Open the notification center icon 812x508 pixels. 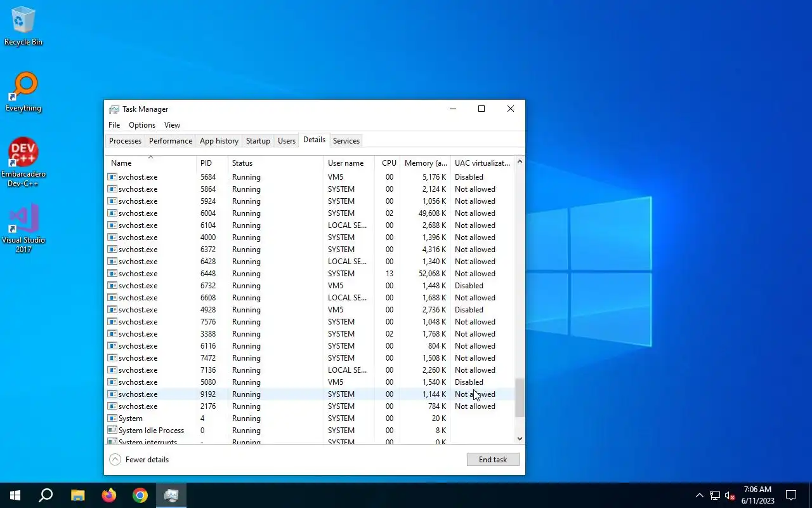[x=791, y=495]
